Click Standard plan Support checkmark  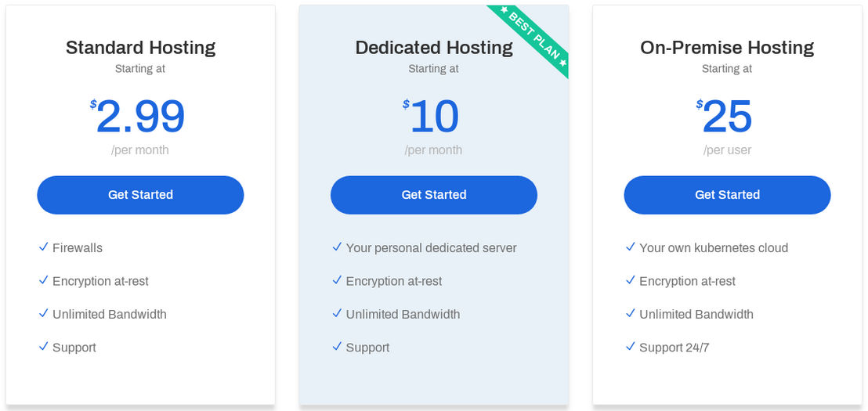[44, 346]
